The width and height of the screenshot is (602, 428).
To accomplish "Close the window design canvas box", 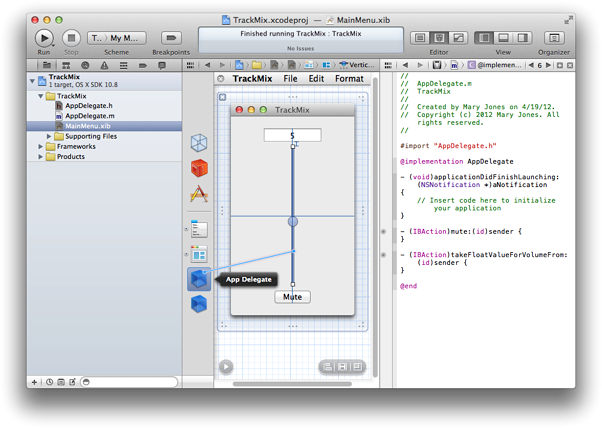I will [223, 97].
